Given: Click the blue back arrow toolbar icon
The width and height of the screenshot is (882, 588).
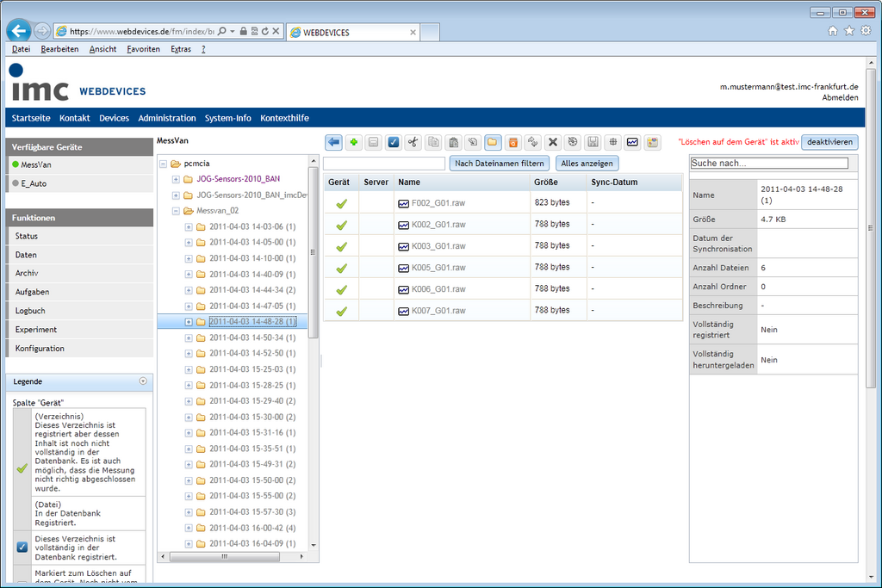Looking at the screenshot, I should [x=333, y=142].
